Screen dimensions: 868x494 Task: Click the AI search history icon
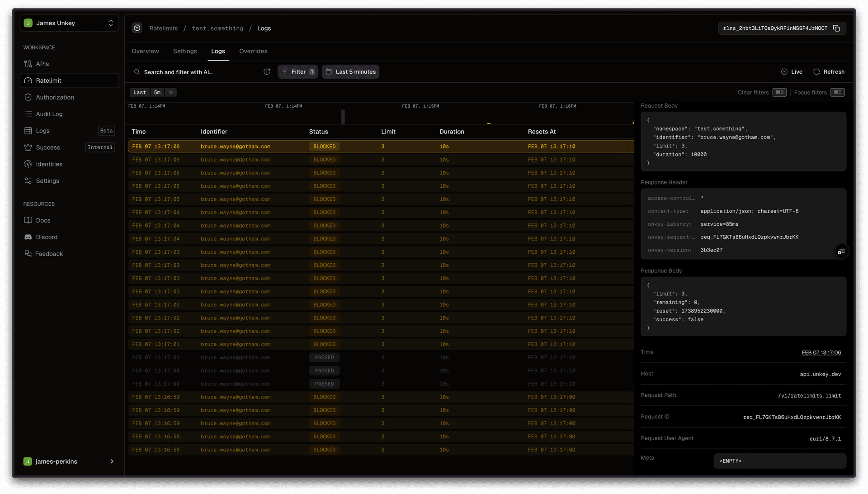pos(267,72)
